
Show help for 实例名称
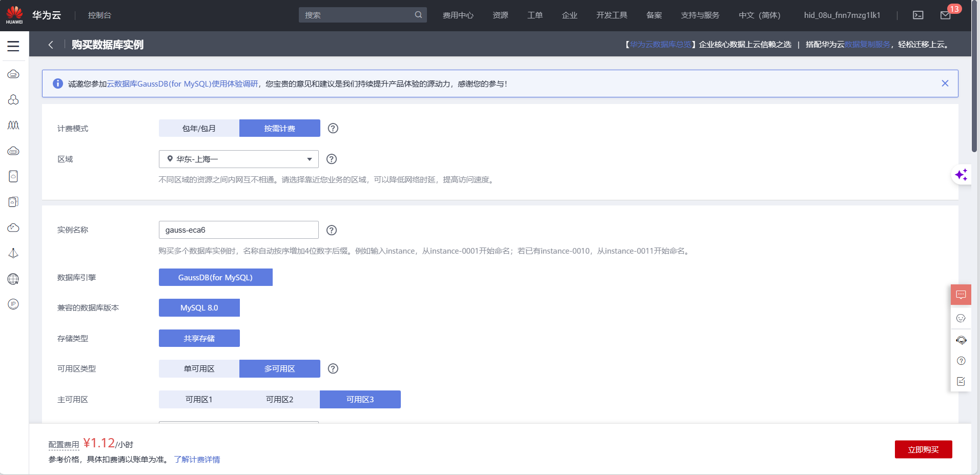pyautogui.click(x=332, y=230)
